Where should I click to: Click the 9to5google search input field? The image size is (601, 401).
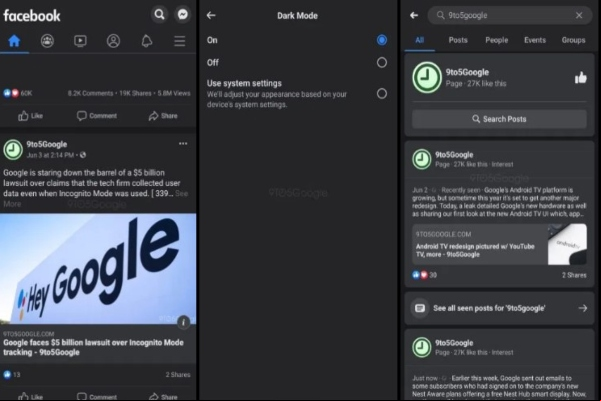click(510, 15)
